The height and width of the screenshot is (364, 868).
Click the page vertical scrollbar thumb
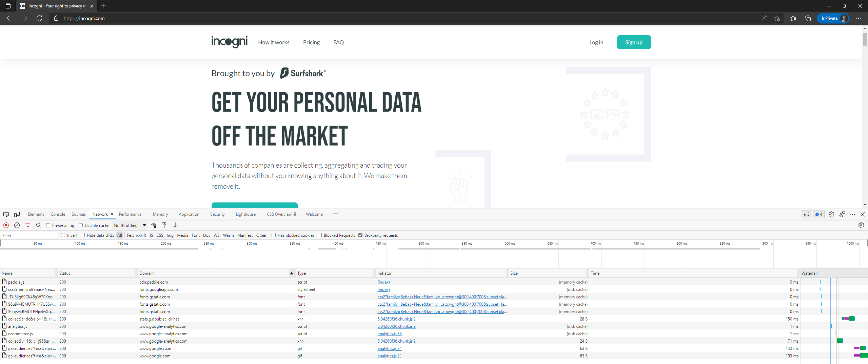[865, 39]
